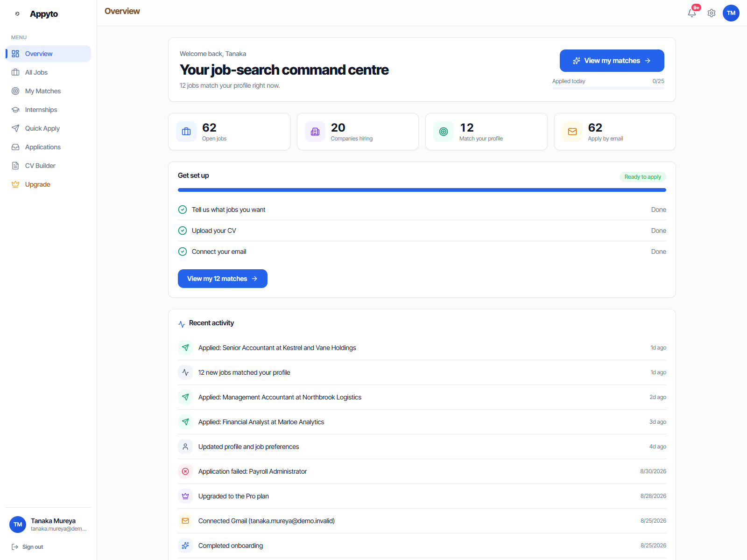Open Internships in sidebar
747x560 pixels.
click(x=48, y=110)
